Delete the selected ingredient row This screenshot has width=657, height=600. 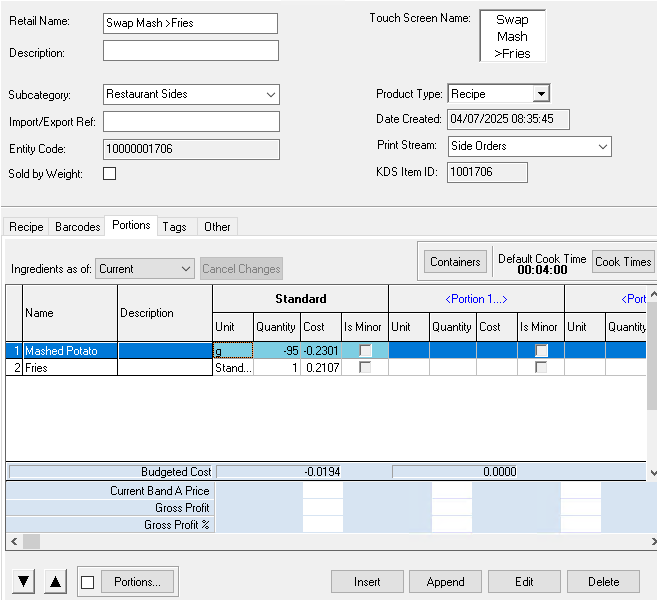pyautogui.click(x=603, y=582)
